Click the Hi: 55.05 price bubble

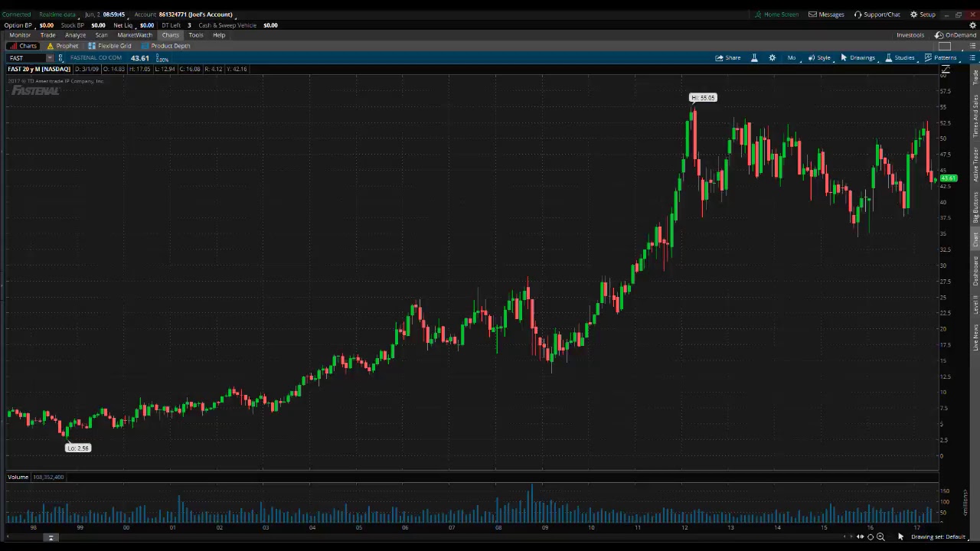(703, 98)
